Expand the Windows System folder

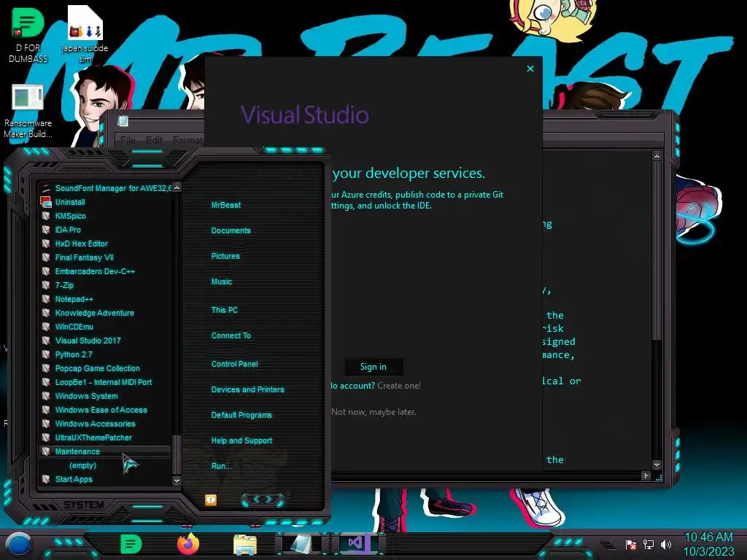(105, 396)
